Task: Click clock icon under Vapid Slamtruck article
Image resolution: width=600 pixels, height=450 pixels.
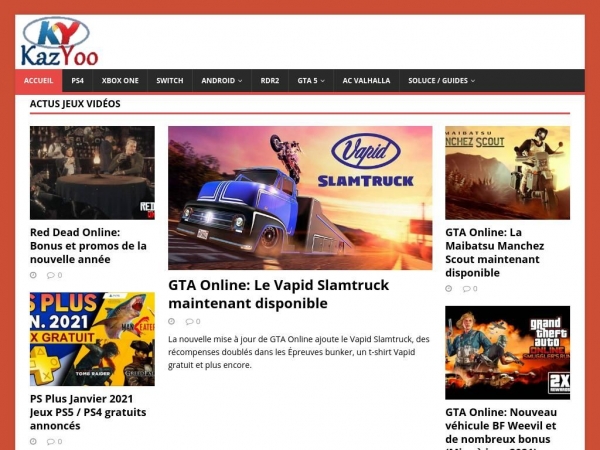Action: [x=171, y=321]
